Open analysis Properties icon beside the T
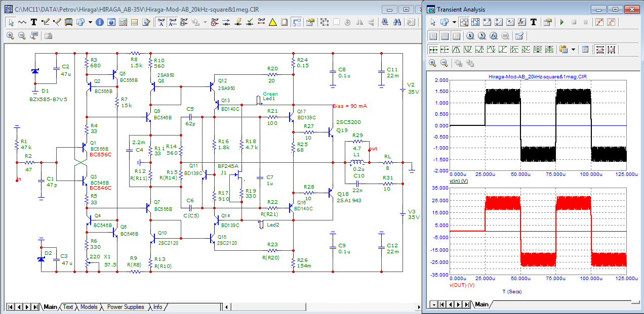Image resolution: width=644 pixels, height=314 pixels. [x=547, y=22]
